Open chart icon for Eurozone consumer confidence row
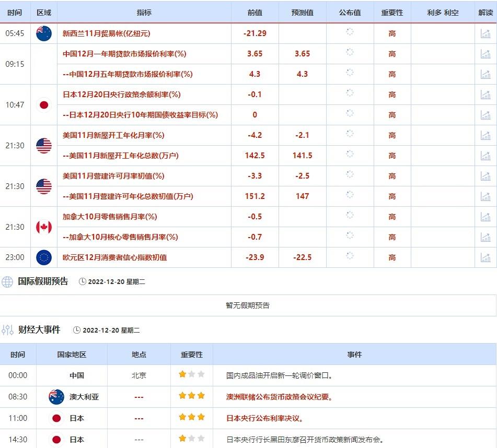497x448 pixels. [486, 257]
